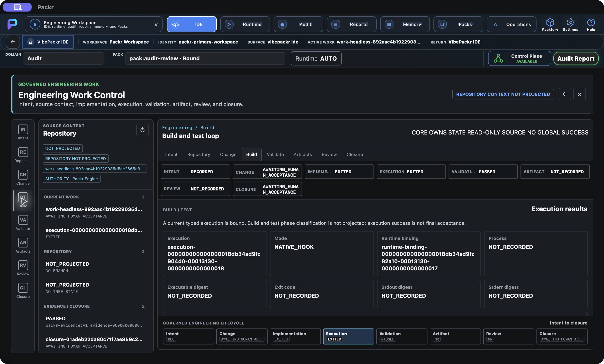
Task: Close the Engineering Work Control panel
Action: tap(579, 94)
